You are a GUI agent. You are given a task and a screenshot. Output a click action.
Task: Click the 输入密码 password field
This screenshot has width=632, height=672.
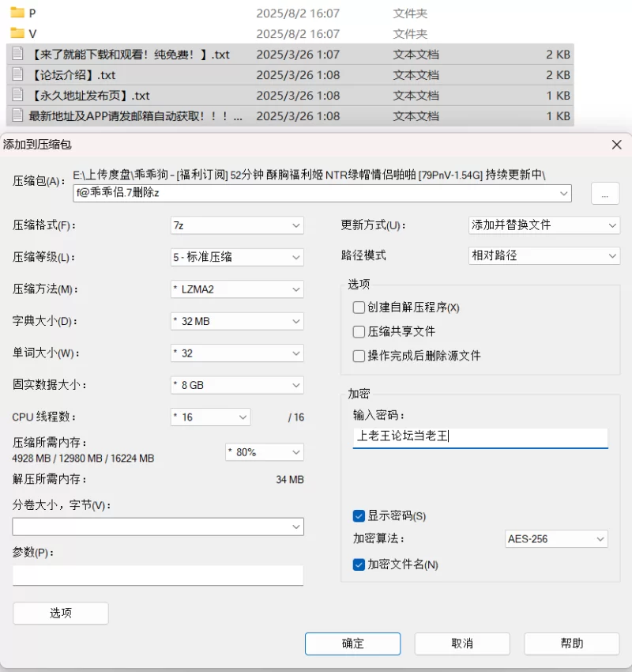coord(480,437)
